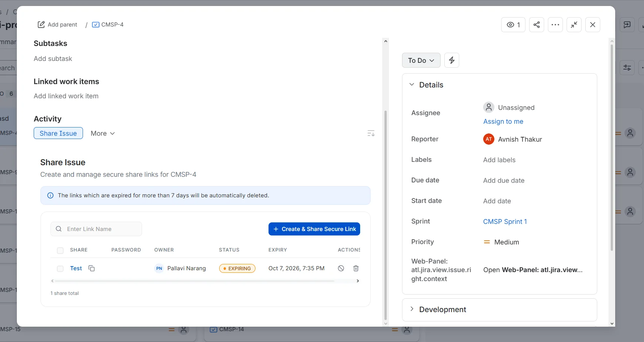Click Add labels field
644x342 pixels.
pyautogui.click(x=499, y=160)
